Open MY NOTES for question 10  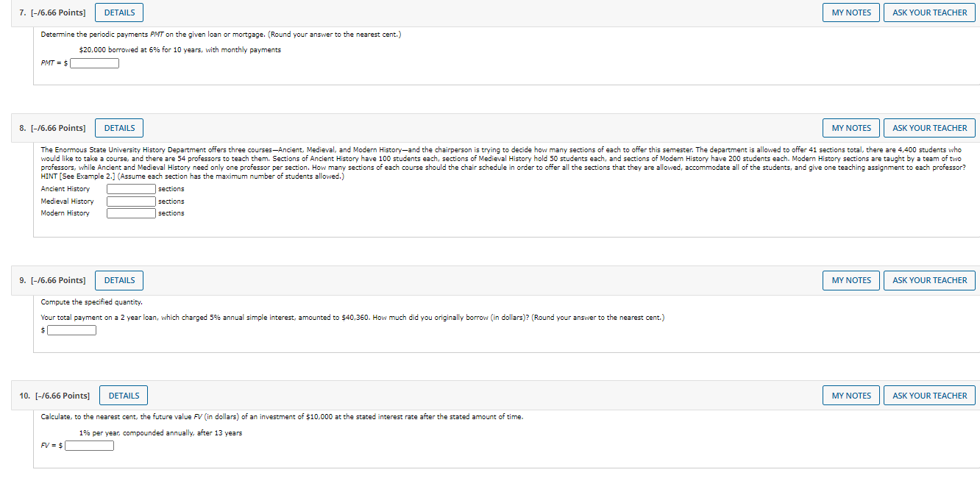click(x=851, y=396)
